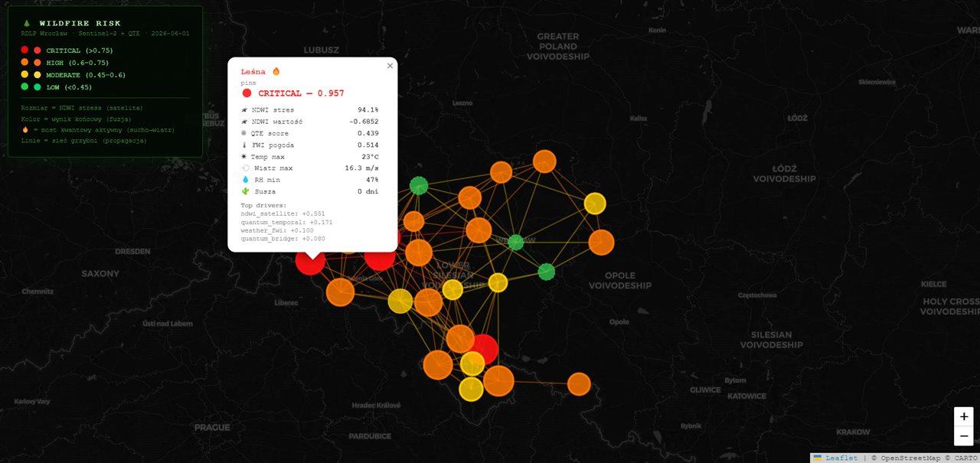This screenshot has height=463, width=980.
Task: Click the fire icon beside Leśna
Action: tap(276, 71)
